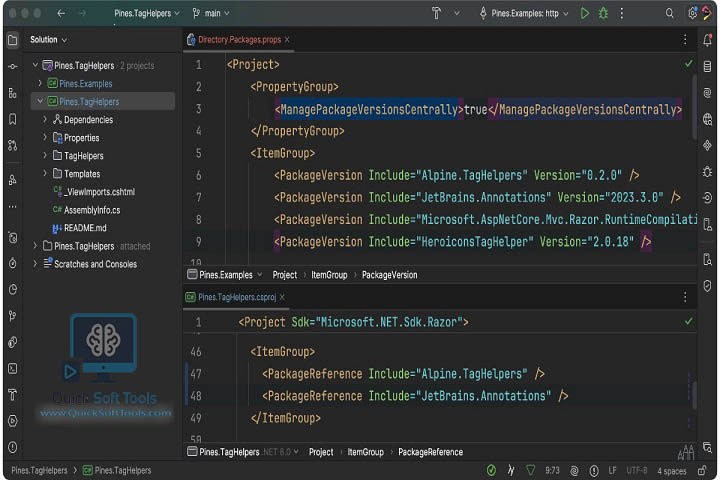Viewport: 720px width, 480px height.
Task: Close the Pines.TagHelpers.csproj tab
Action: coord(282,297)
